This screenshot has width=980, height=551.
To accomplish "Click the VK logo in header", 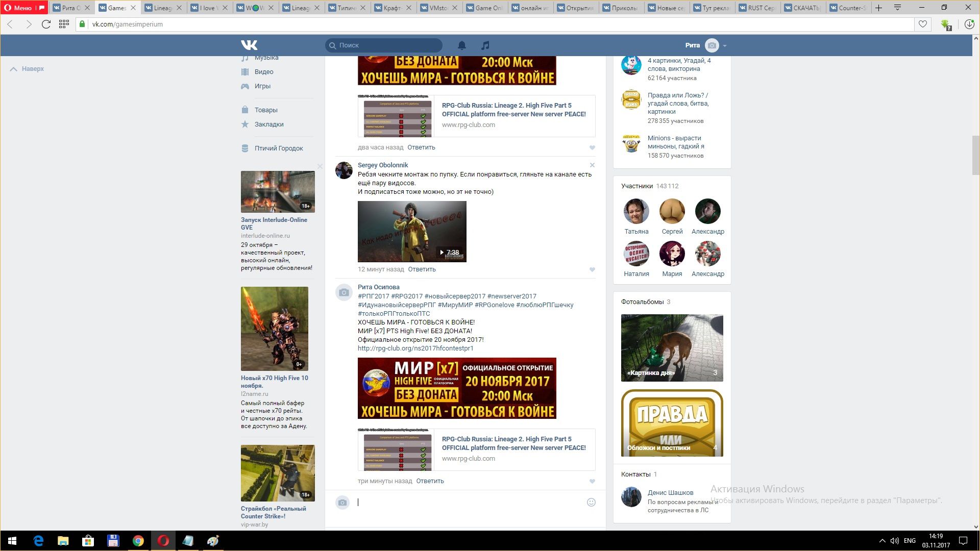I will click(249, 45).
